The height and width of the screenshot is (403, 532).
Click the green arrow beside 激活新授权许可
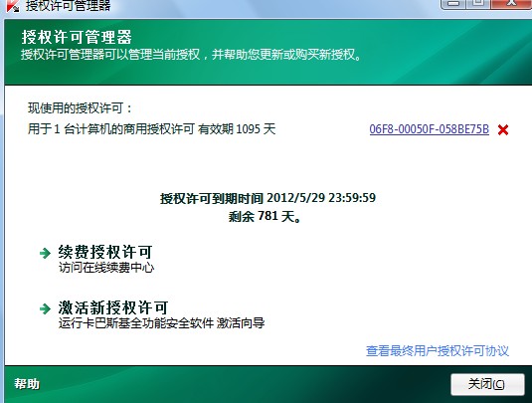45,308
